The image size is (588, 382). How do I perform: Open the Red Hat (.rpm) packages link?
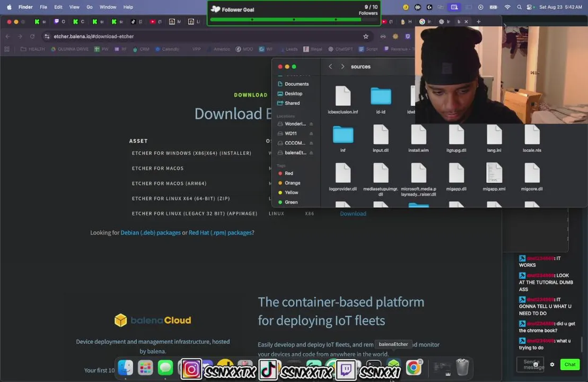[220, 233]
